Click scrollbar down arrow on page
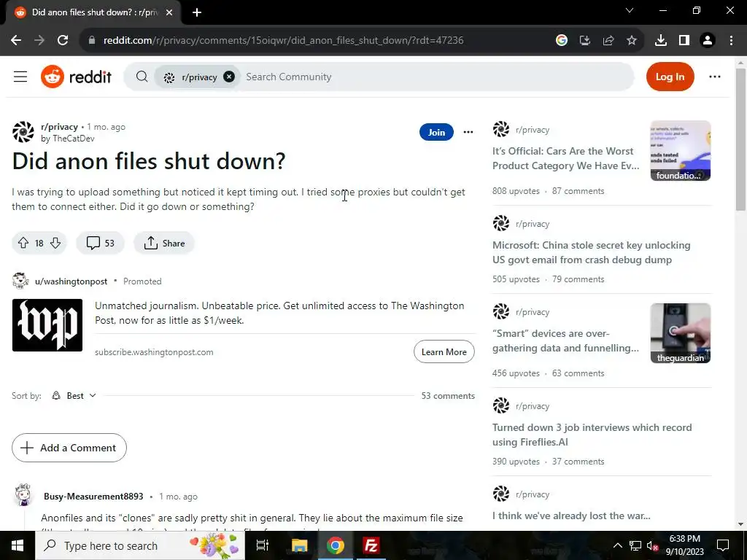The height and width of the screenshot is (560, 747). click(x=740, y=524)
